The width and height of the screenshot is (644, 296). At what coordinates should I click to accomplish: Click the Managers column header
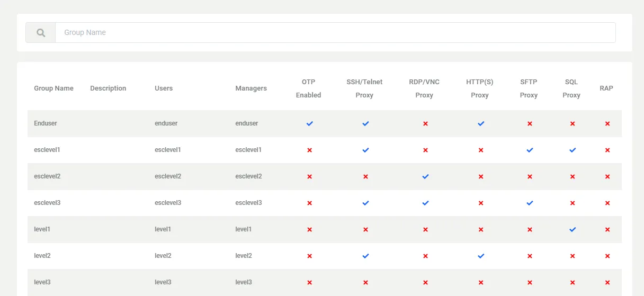point(251,88)
